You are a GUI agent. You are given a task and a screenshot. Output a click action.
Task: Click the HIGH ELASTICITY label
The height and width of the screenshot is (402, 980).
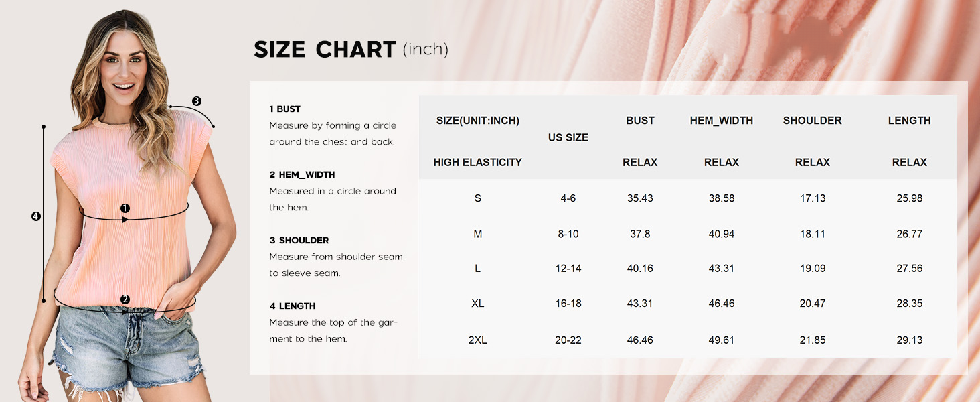477,162
